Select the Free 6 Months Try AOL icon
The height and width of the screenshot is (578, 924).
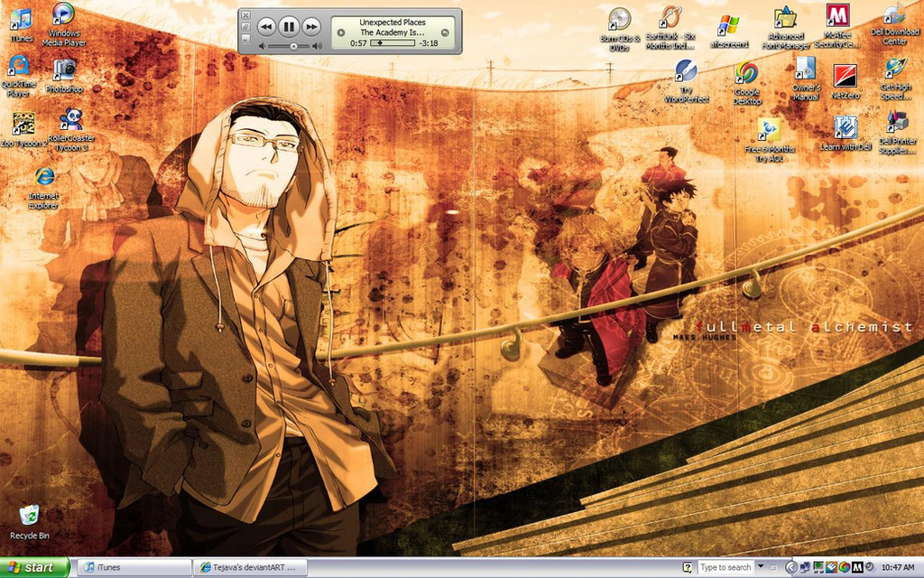point(770,140)
